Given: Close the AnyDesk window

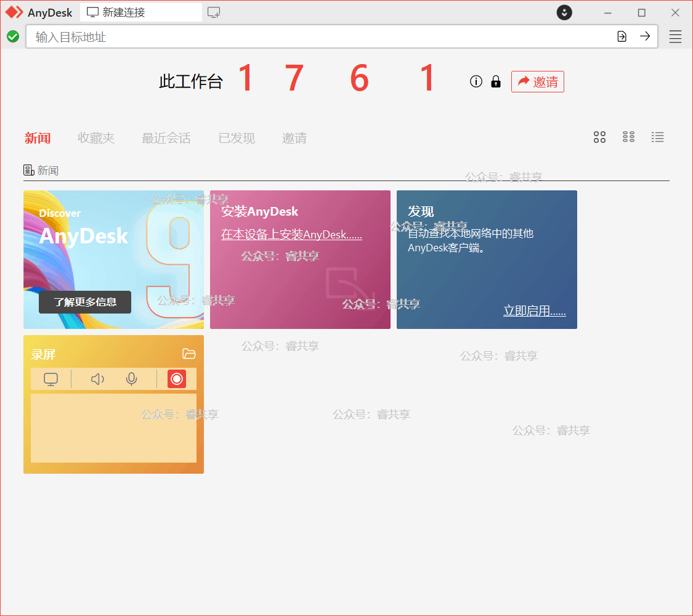Looking at the screenshot, I should 675,12.
